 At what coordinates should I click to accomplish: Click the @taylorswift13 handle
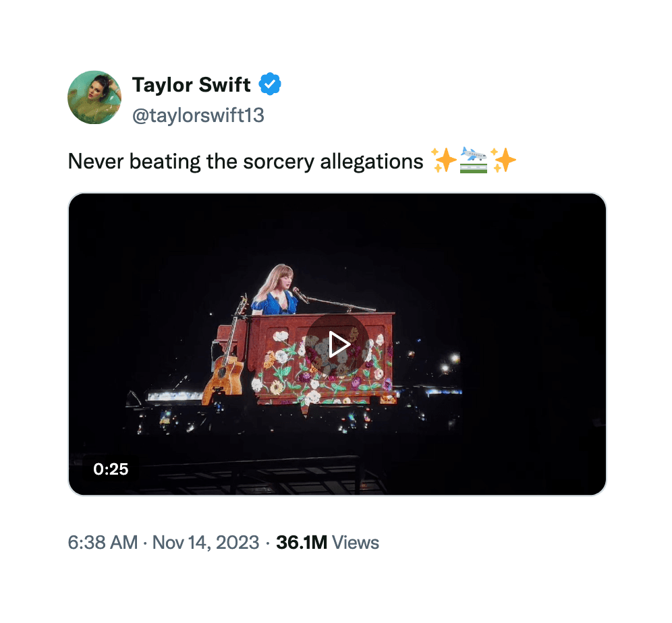tap(196, 115)
